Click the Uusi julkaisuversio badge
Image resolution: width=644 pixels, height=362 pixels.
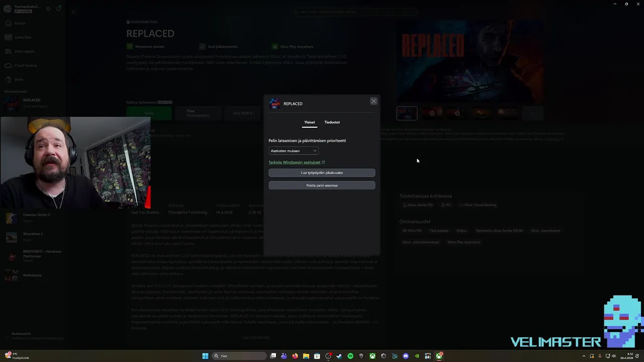click(x=218, y=47)
